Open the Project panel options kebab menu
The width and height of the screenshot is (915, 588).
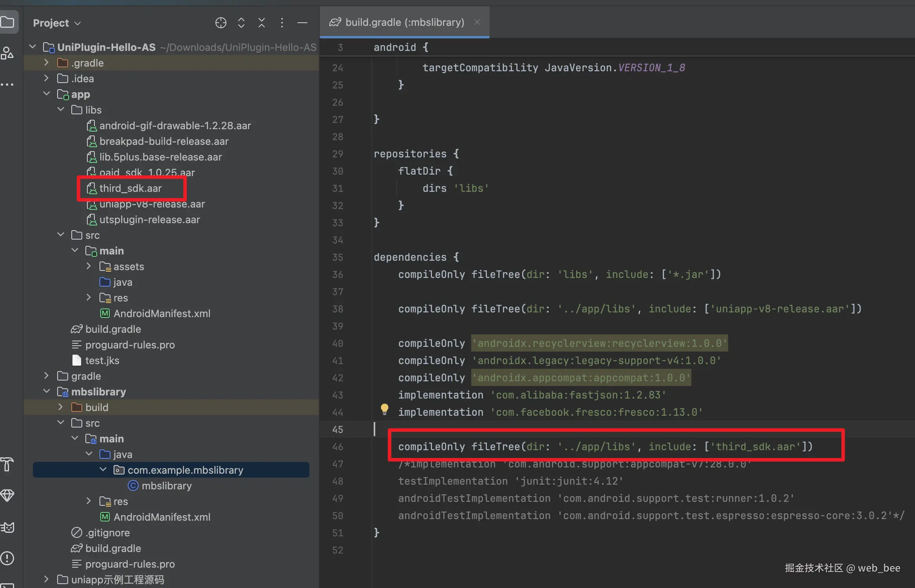click(x=282, y=23)
